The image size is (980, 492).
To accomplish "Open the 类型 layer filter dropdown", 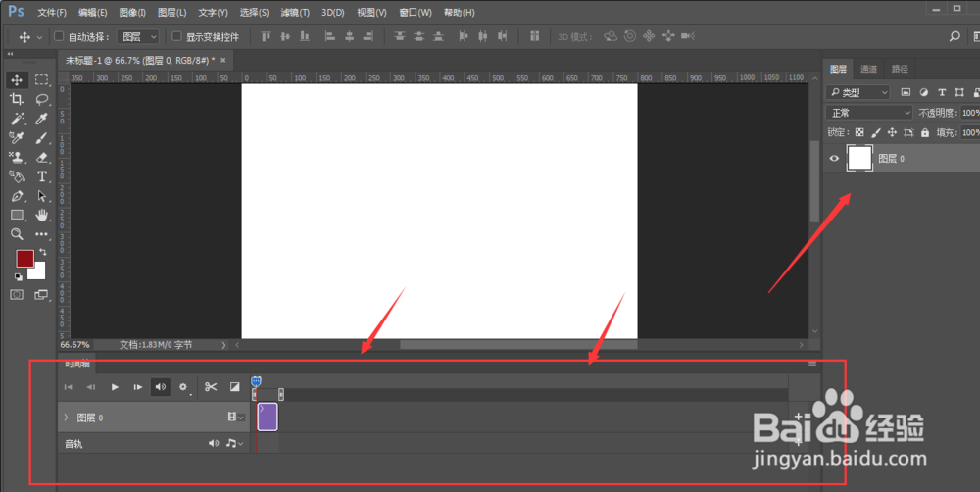I will (x=857, y=92).
